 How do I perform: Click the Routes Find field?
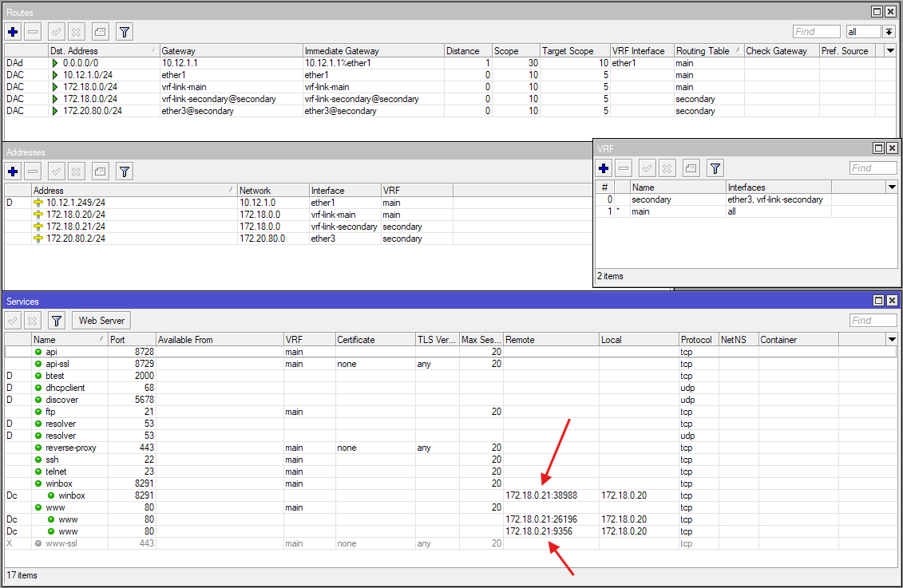pos(816,32)
